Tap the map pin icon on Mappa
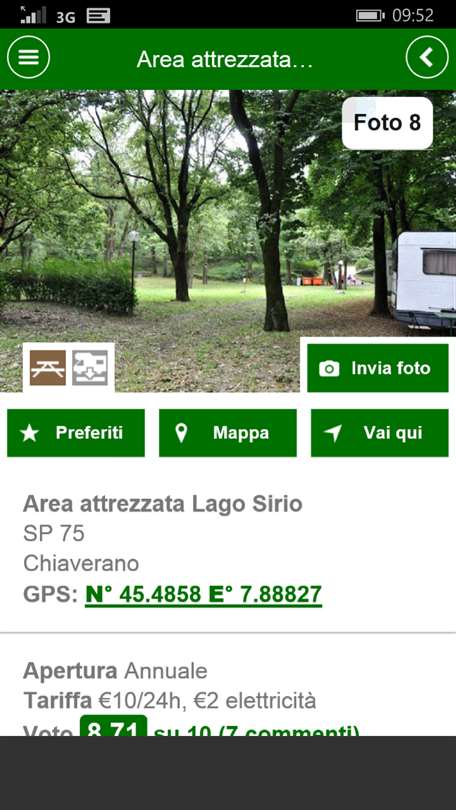This screenshot has height=810, width=456. click(181, 433)
